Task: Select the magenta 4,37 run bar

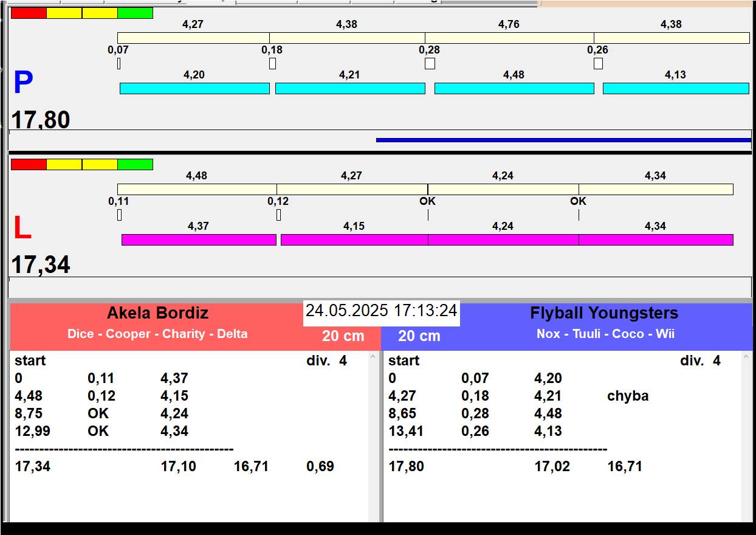Action: [x=199, y=240]
